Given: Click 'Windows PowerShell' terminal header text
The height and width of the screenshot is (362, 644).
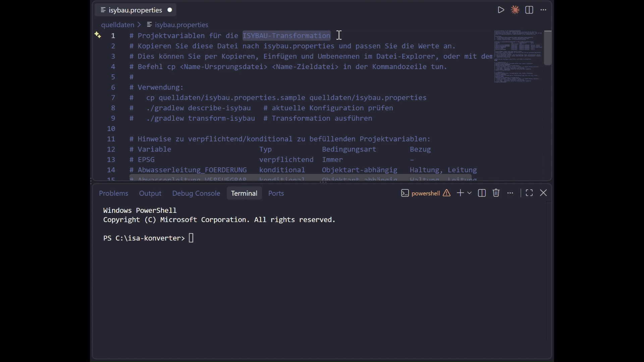Looking at the screenshot, I should coord(140,210).
